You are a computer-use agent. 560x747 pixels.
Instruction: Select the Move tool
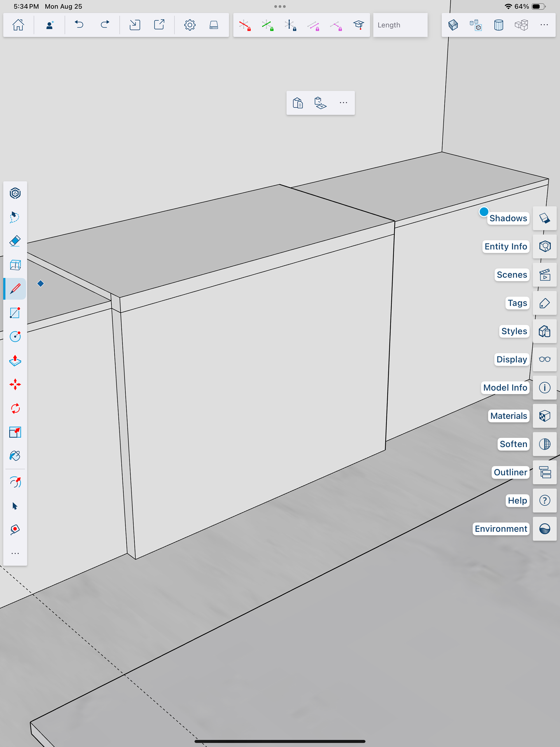click(15, 385)
